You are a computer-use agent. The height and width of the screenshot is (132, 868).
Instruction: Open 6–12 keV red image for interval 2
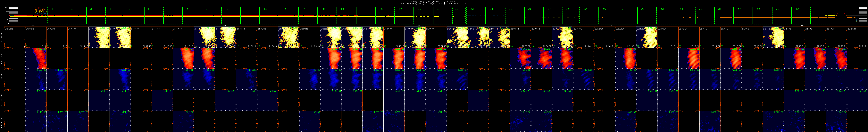click(36, 58)
